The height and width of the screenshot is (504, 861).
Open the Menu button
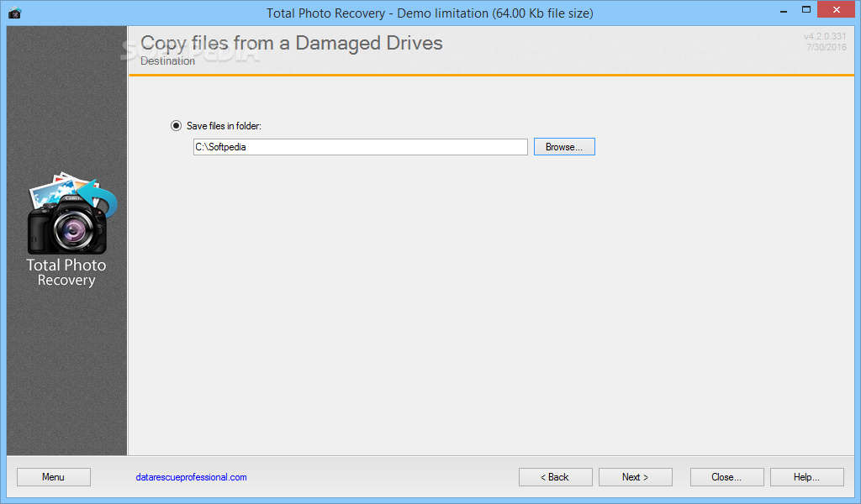pyautogui.click(x=54, y=477)
